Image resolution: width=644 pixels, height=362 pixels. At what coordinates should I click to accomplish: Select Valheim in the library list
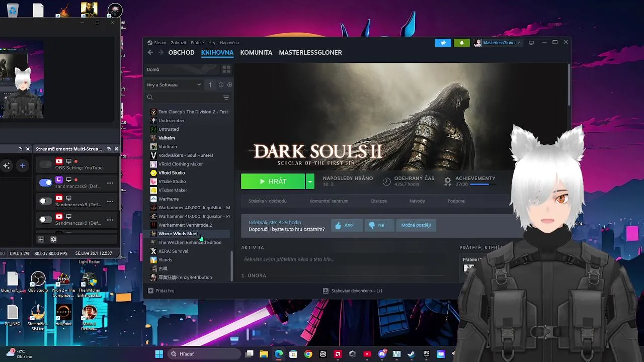point(167,138)
